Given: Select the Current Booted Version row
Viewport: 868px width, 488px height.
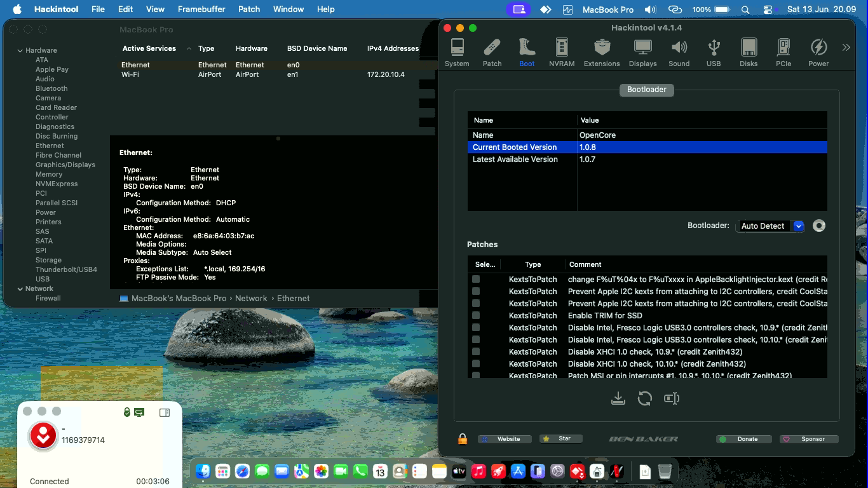Looking at the screenshot, I should (x=647, y=147).
